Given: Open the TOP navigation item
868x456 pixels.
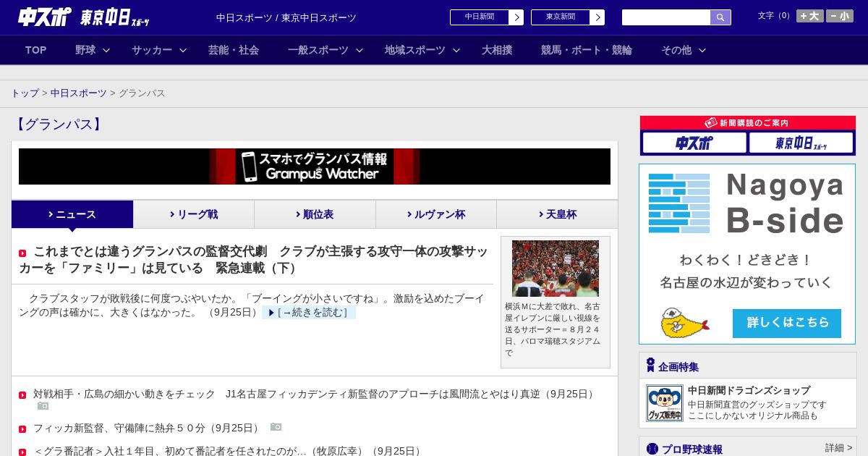Looking at the screenshot, I should click(35, 50).
